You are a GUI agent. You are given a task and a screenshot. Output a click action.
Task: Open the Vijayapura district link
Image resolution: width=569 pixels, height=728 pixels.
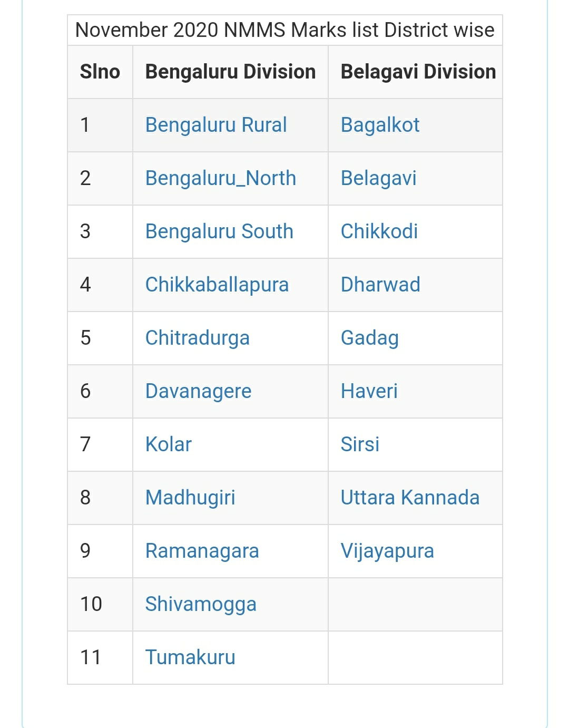coord(388,551)
